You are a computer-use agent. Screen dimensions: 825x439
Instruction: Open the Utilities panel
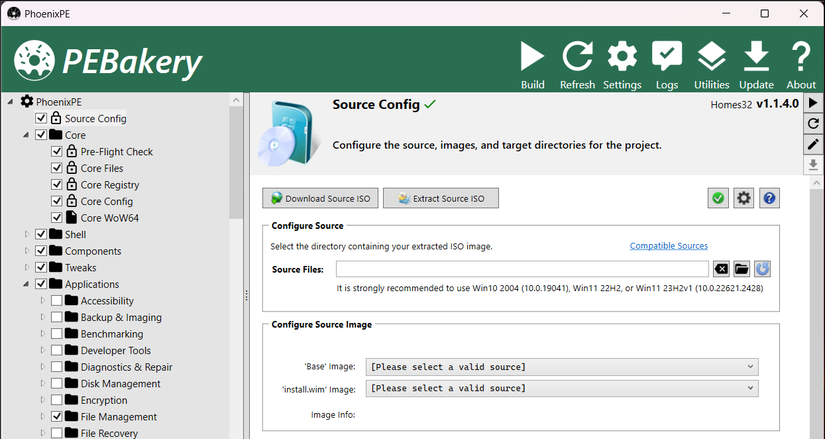click(x=711, y=57)
